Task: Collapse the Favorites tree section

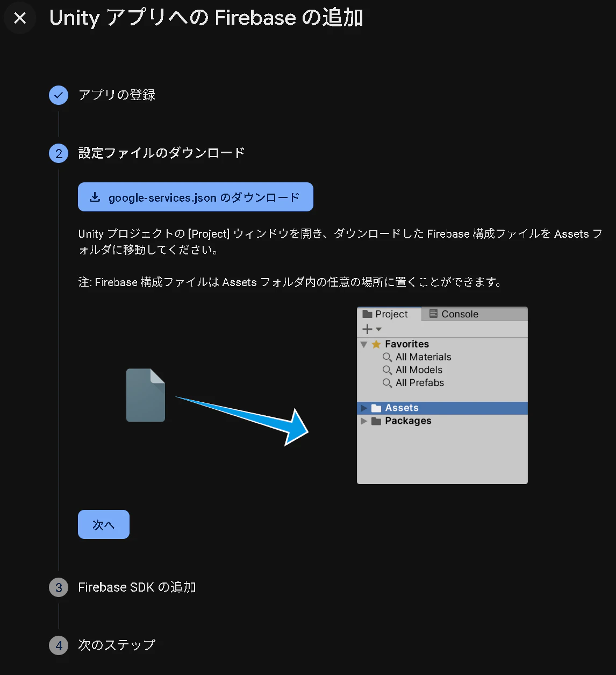Action: [364, 344]
